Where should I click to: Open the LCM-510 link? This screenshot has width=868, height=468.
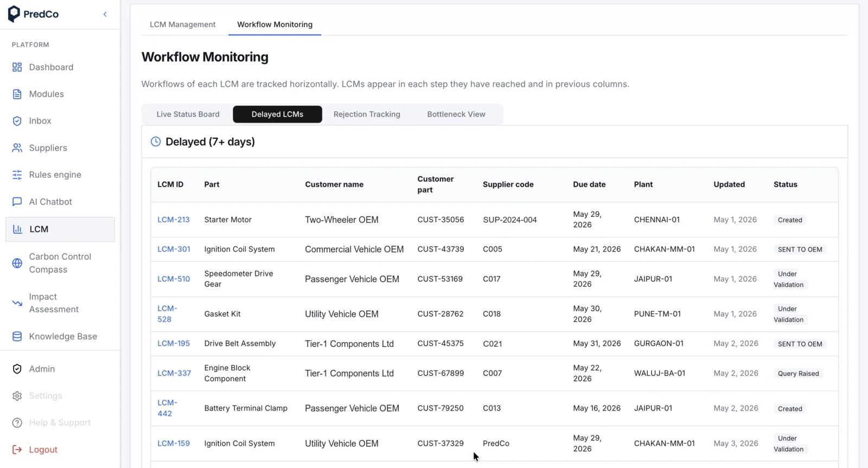coord(174,279)
